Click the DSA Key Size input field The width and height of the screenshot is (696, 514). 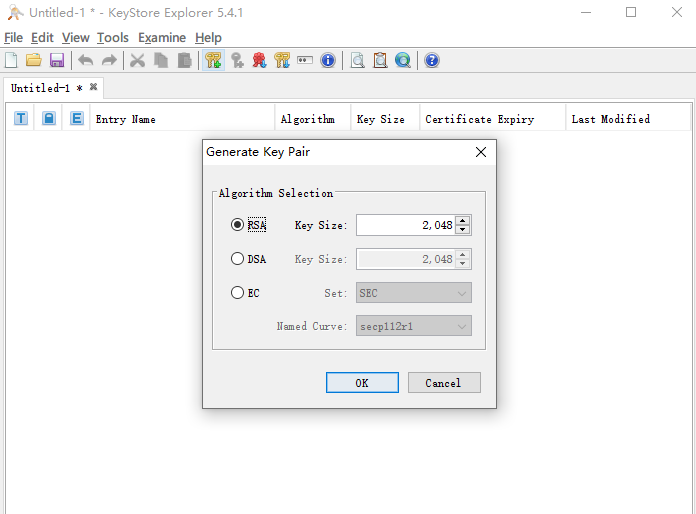point(406,259)
